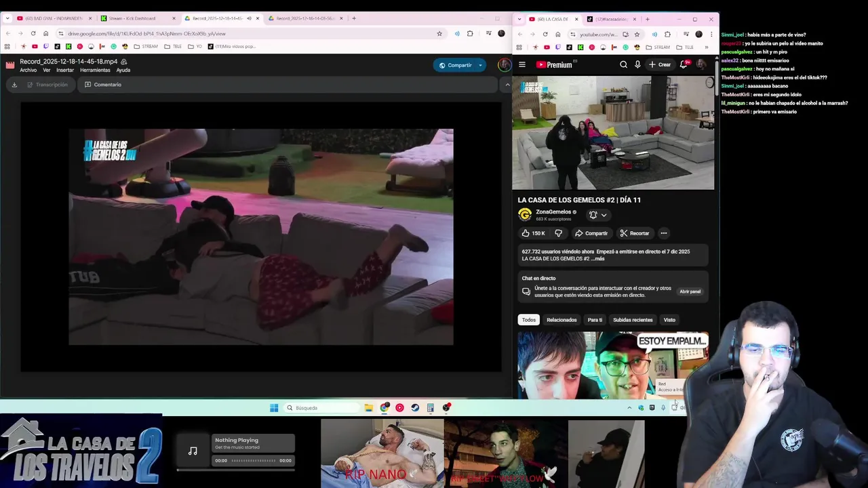Open File Explorer from the taskbar
Viewport: 868px width, 488px height.
368,408
